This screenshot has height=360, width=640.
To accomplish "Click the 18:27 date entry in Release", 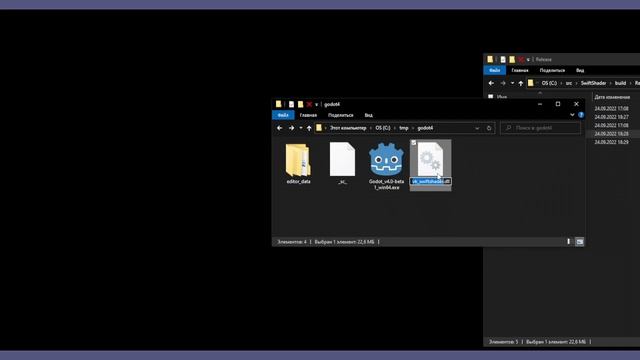I will click(x=611, y=117).
